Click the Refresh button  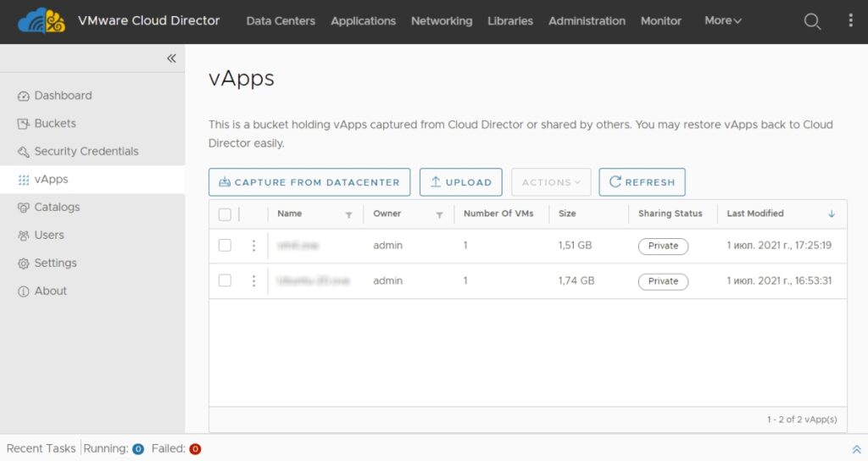643,182
